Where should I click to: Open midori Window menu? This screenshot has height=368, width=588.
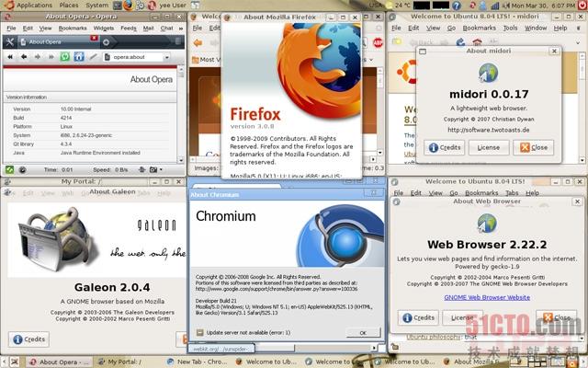coord(536,29)
